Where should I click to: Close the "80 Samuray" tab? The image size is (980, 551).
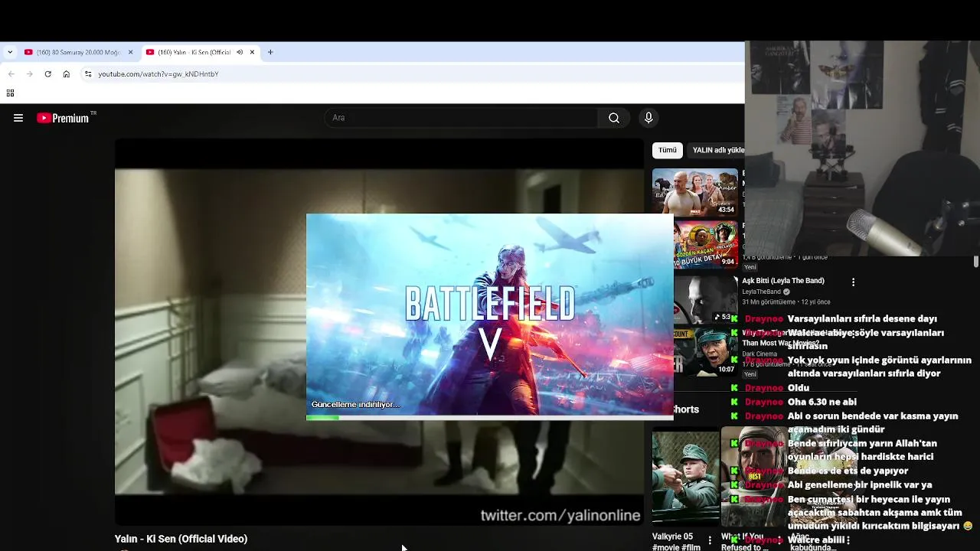pos(130,52)
